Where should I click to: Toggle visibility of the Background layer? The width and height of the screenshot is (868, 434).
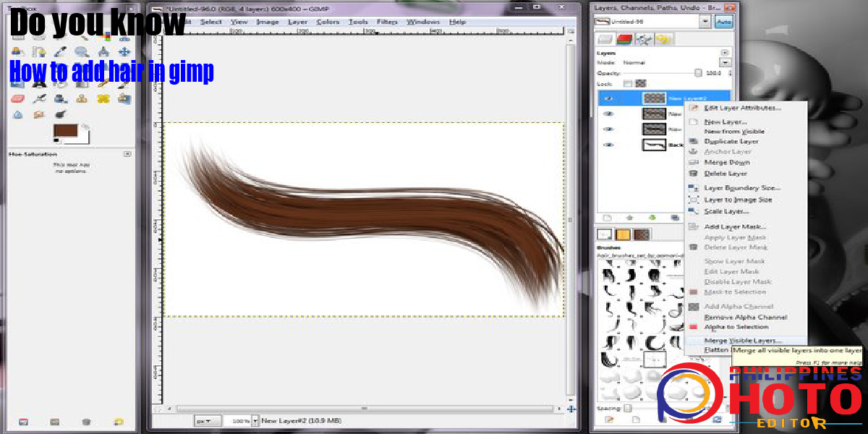pyautogui.click(x=608, y=145)
